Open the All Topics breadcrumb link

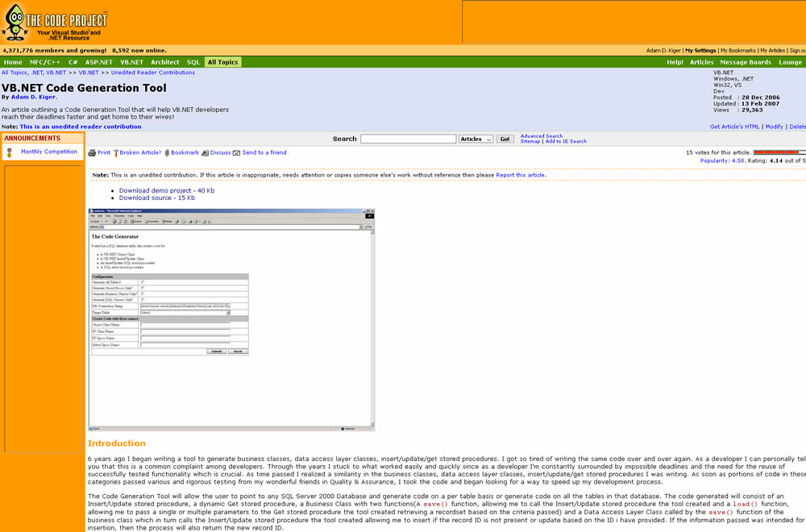click(x=14, y=73)
